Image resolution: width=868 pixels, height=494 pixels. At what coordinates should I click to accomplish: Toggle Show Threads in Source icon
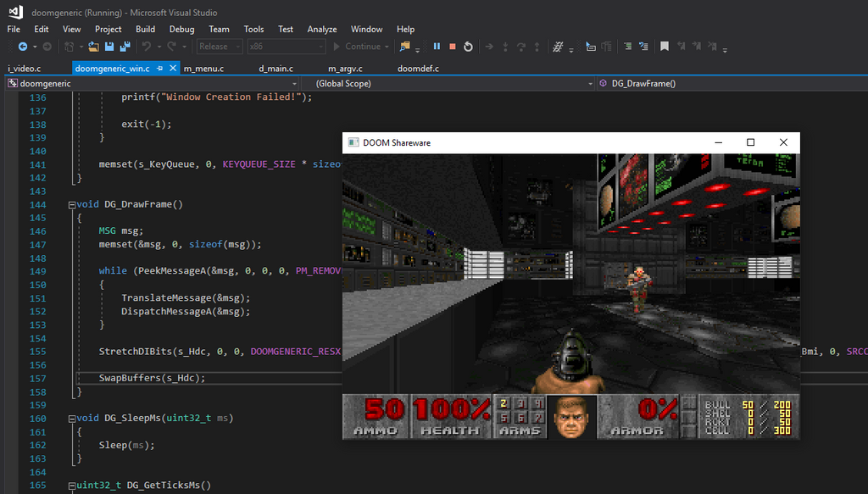[558, 47]
